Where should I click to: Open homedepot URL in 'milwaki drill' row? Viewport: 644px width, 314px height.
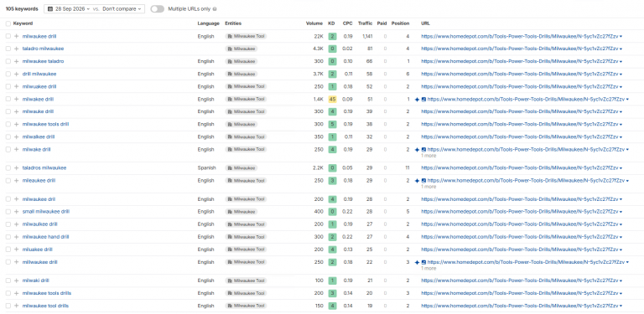click(x=520, y=281)
